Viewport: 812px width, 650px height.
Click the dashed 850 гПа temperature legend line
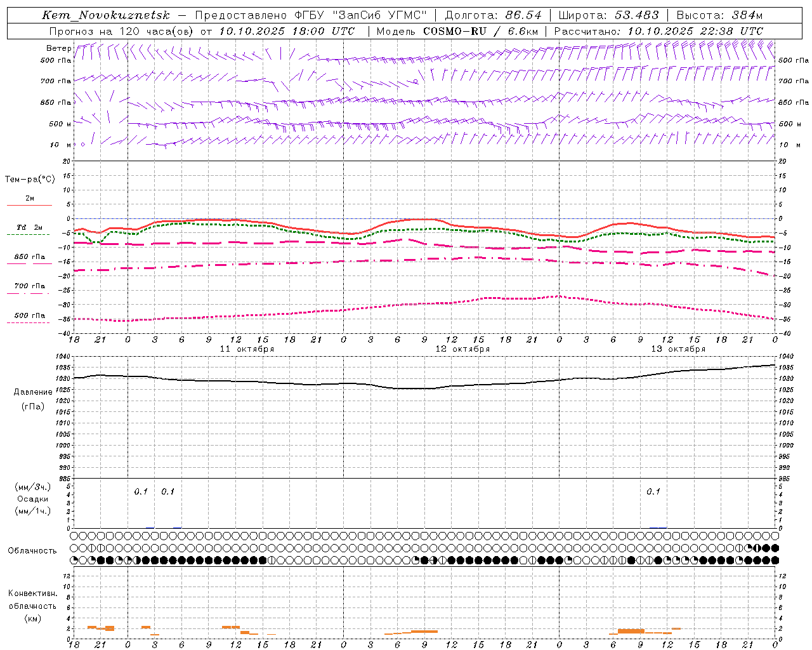(x=29, y=263)
